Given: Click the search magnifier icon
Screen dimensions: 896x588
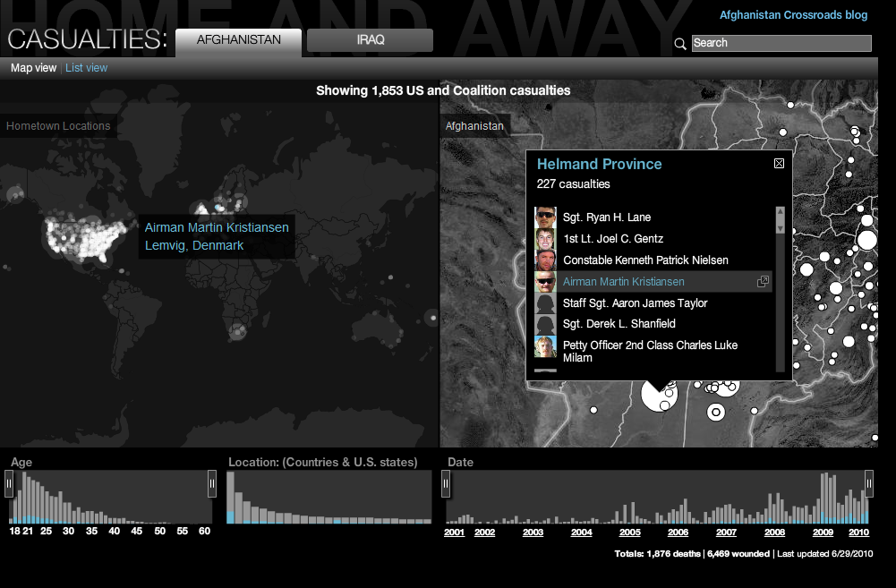Looking at the screenshot, I should click(680, 43).
